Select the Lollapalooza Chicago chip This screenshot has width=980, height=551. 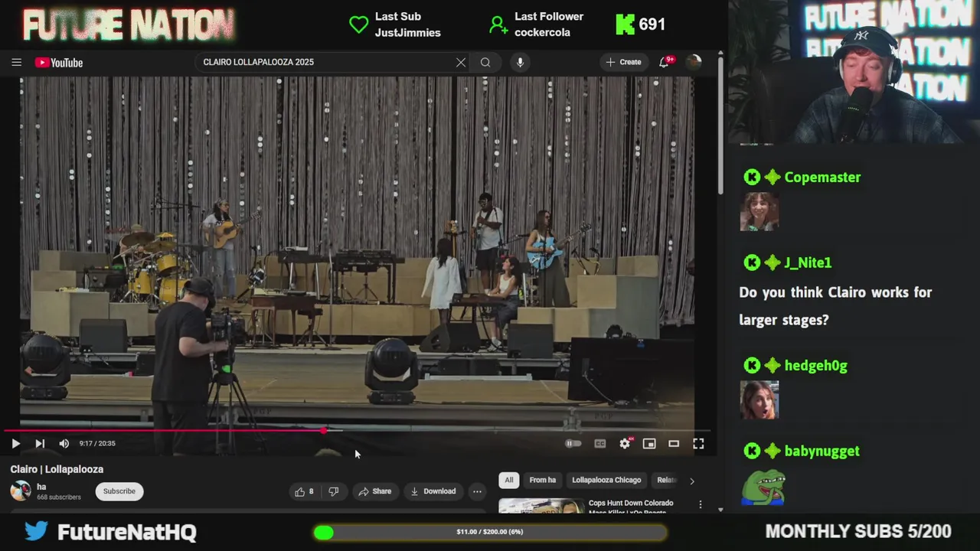[606, 481]
